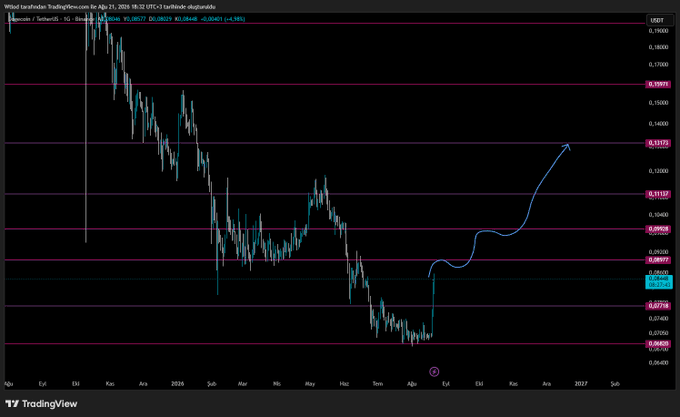Click the 0,17000 price axis value
680x417 pixels.
pyautogui.click(x=658, y=65)
